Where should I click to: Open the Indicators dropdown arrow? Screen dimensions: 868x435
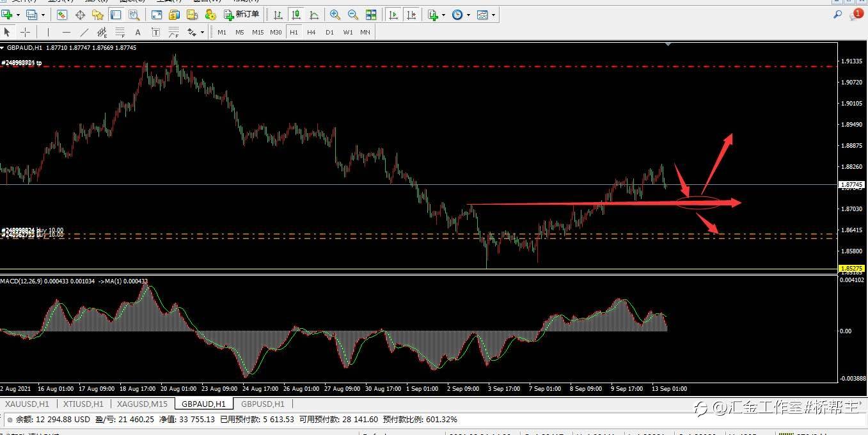[444, 15]
